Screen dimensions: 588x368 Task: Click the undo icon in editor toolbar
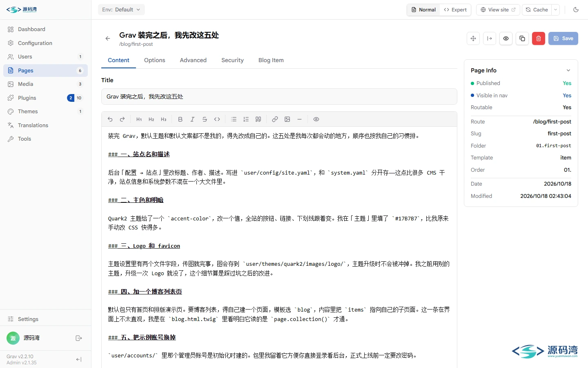tap(110, 119)
